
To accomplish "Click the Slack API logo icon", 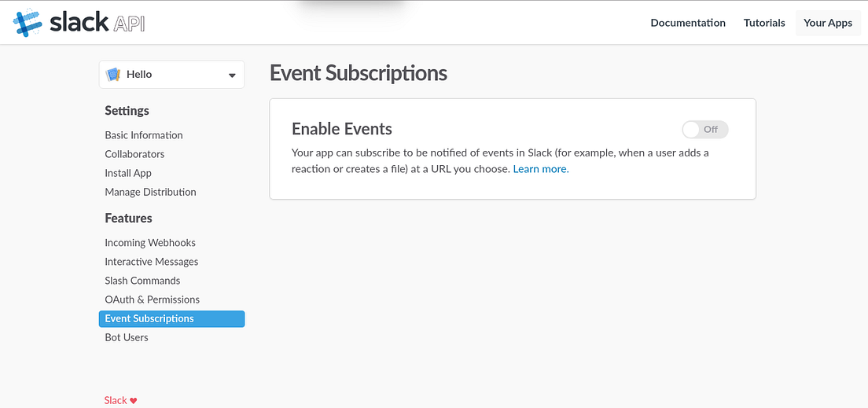I will click(x=28, y=23).
